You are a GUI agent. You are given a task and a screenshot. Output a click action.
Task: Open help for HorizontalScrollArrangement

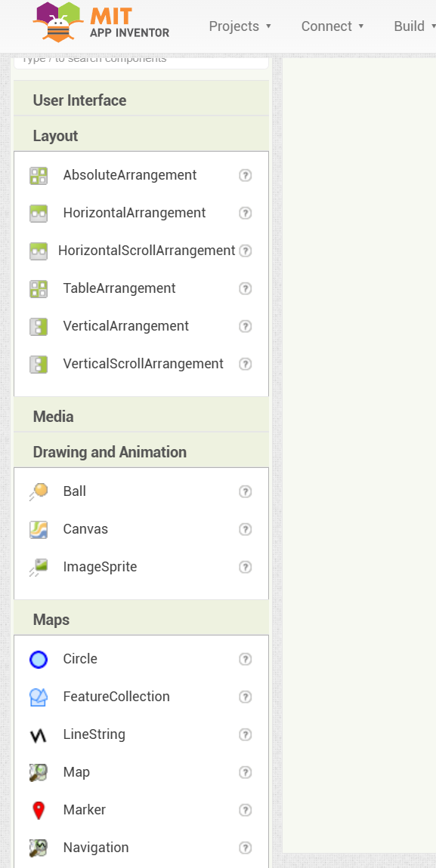pos(246,251)
